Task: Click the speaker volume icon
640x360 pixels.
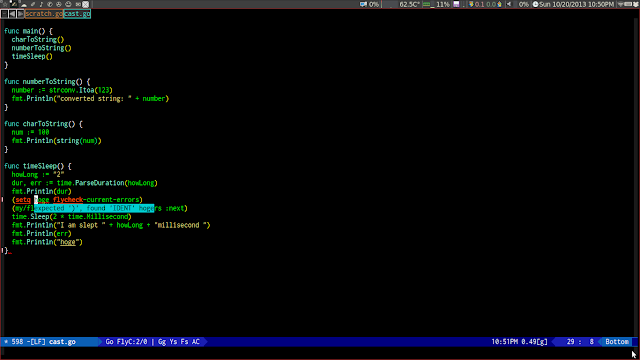Action: [509, 4]
